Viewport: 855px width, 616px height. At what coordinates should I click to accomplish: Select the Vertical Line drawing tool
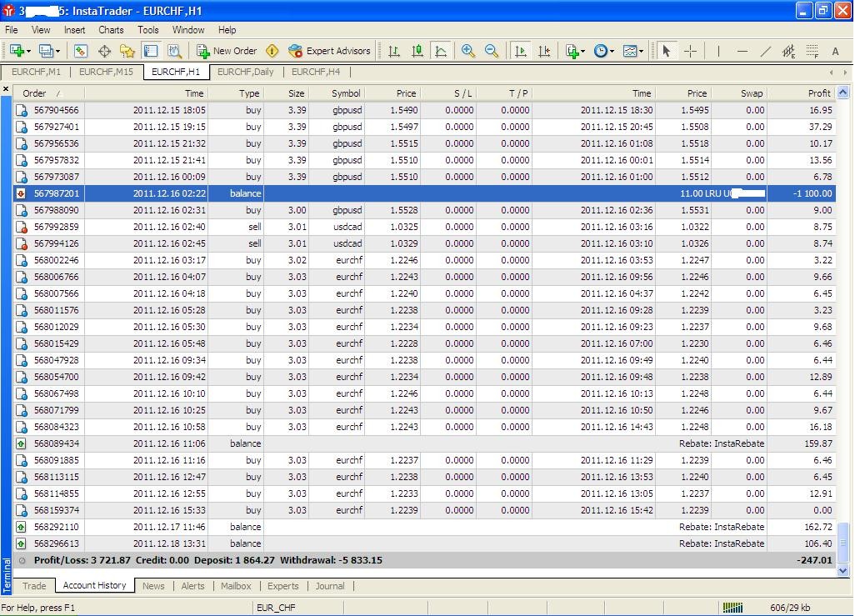tap(718, 51)
